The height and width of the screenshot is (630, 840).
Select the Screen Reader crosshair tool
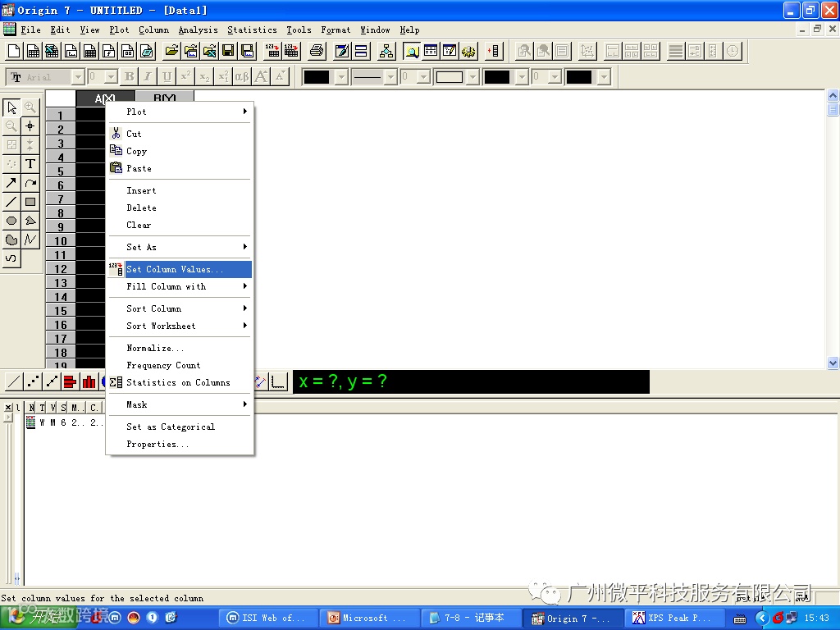[x=30, y=126]
